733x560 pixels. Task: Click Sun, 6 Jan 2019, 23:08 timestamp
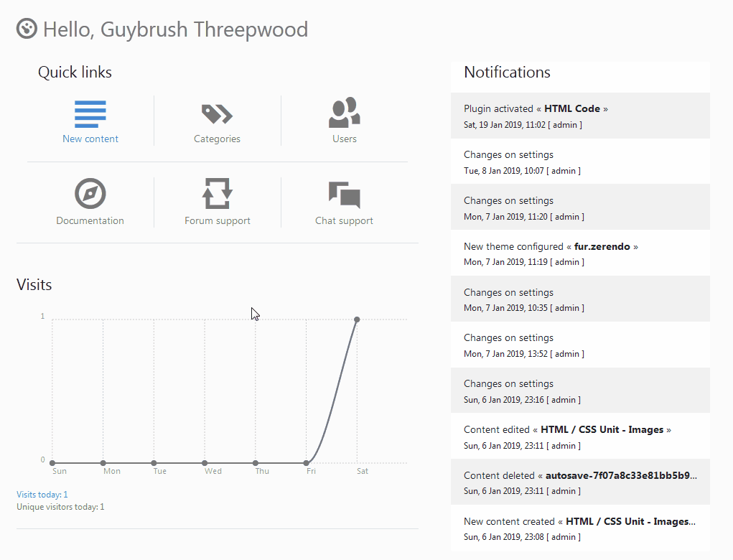pos(503,537)
